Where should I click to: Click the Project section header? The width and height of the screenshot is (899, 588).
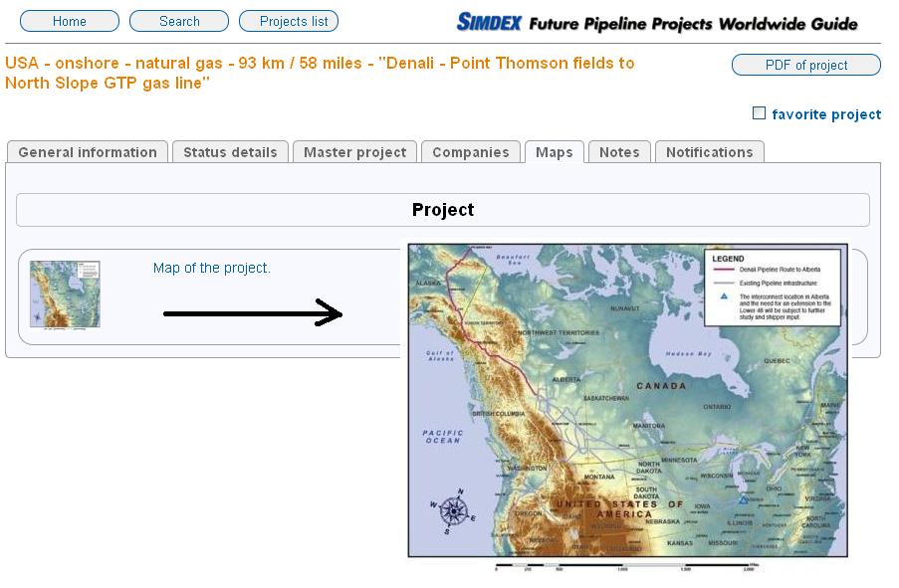pos(443,210)
